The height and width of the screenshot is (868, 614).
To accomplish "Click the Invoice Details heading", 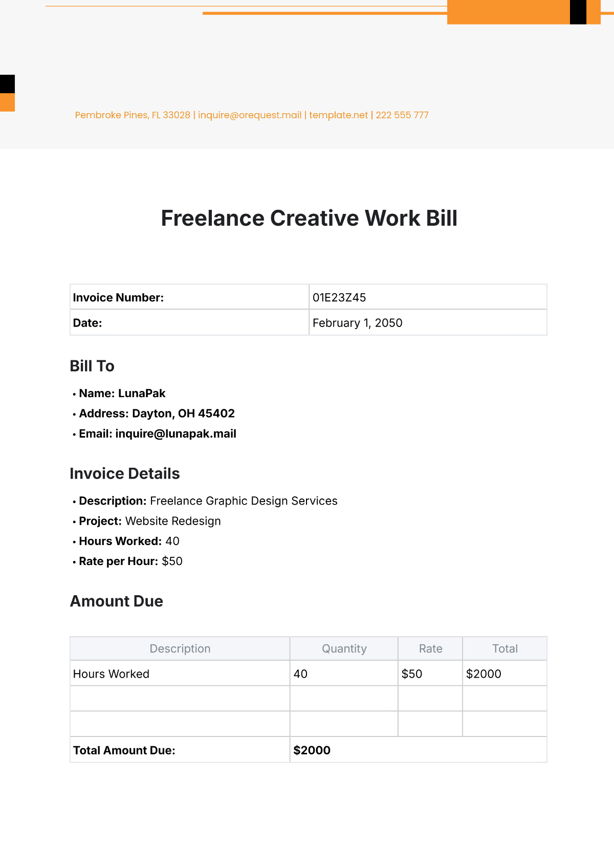I will [x=125, y=473].
